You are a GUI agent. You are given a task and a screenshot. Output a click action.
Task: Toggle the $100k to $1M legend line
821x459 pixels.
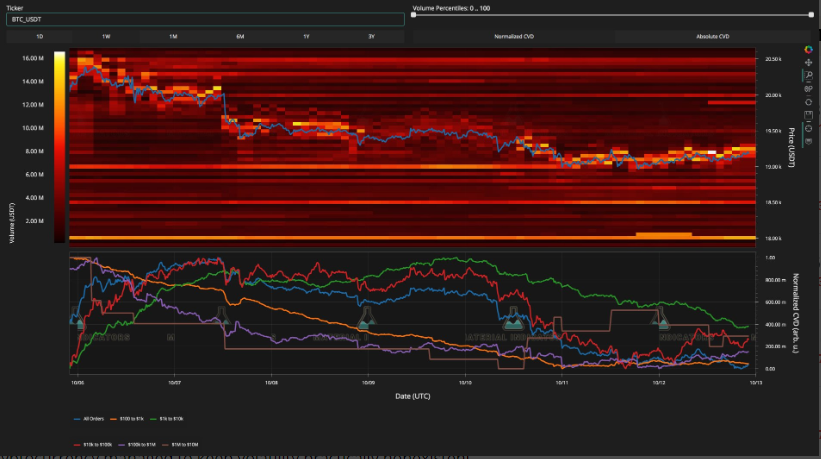(137, 444)
